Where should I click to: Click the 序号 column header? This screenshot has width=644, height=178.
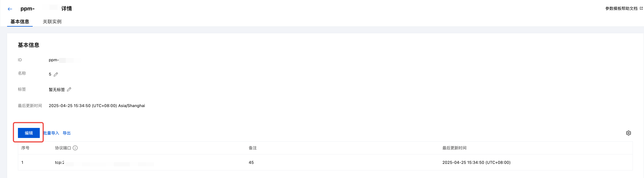pos(25,148)
